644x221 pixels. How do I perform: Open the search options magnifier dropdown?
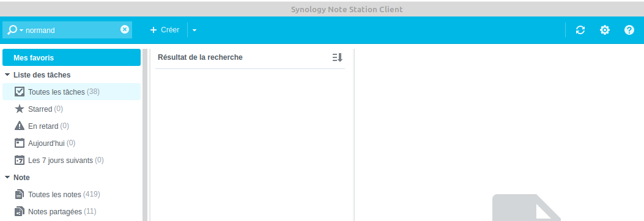[x=15, y=30]
